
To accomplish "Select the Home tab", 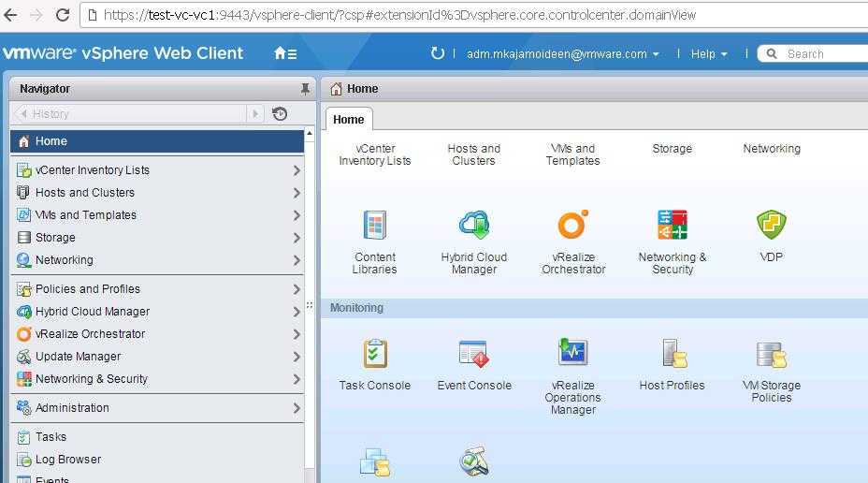I will tap(348, 120).
